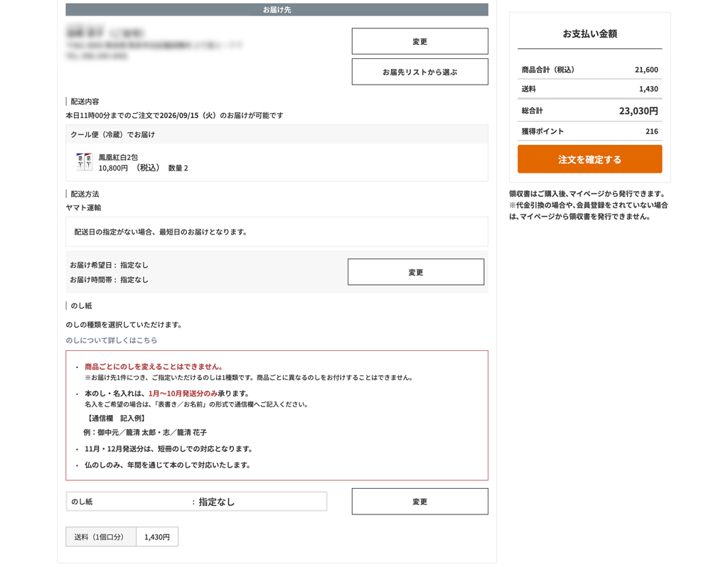Image resolution: width=728 pixels, height=567 pixels.
Task: Change the お届け希望日 delivery date
Action: pyautogui.click(x=415, y=272)
